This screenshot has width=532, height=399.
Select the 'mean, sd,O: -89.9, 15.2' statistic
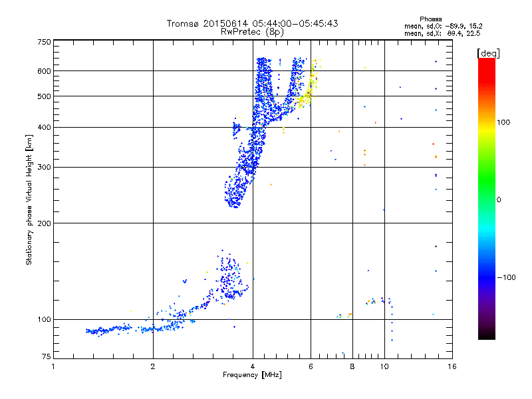(443, 26)
